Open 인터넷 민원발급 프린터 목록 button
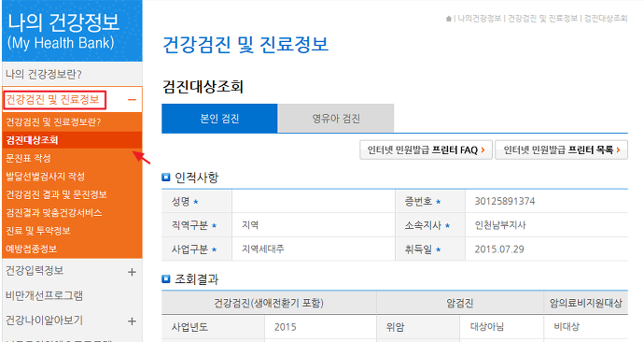644x342 pixels. [x=562, y=150]
